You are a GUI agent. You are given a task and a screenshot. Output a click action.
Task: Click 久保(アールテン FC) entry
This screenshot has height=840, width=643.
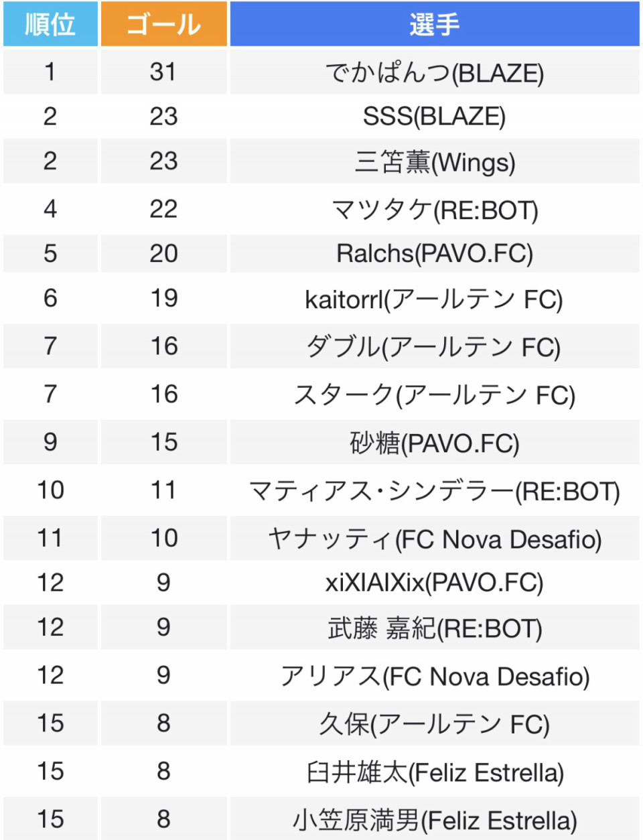pos(434,723)
